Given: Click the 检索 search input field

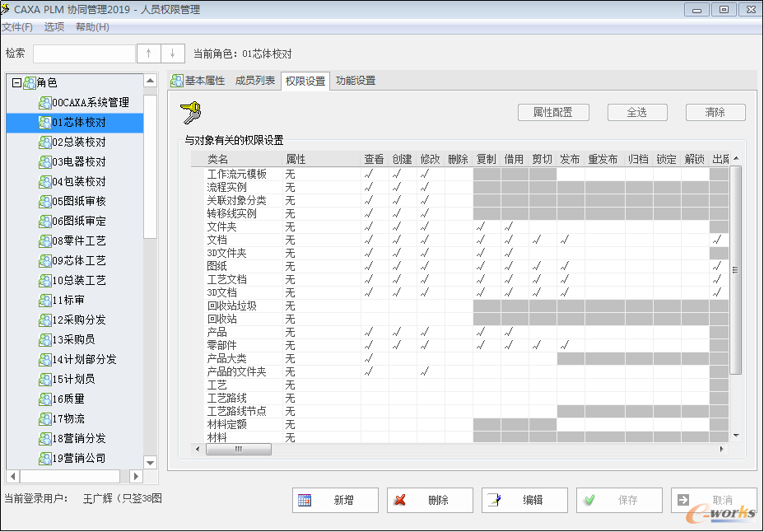Looking at the screenshot, I should pos(84,54).
